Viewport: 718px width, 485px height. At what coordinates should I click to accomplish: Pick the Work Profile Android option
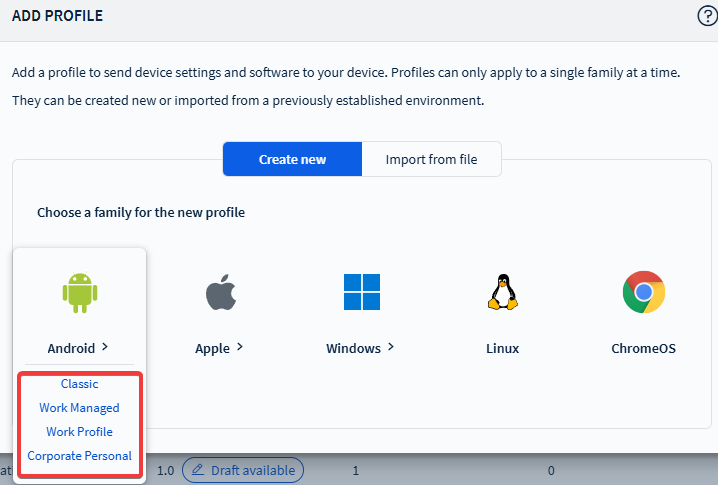coord(79,432)
